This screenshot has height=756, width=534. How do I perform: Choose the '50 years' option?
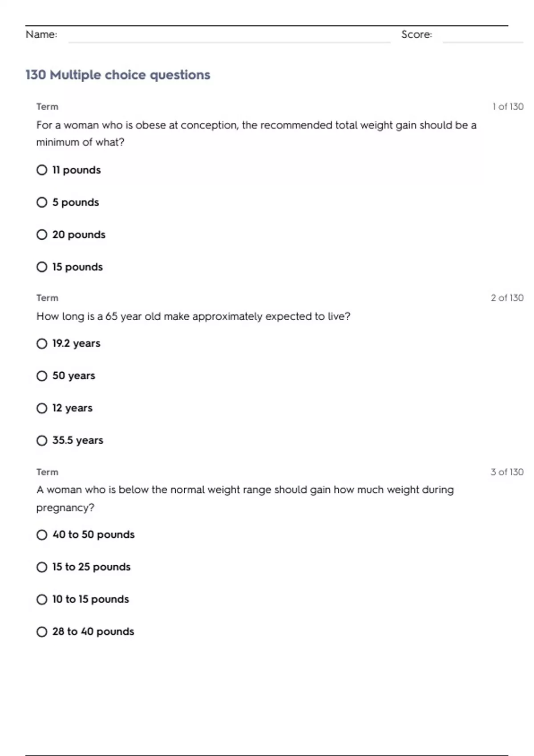pos(42,376)
